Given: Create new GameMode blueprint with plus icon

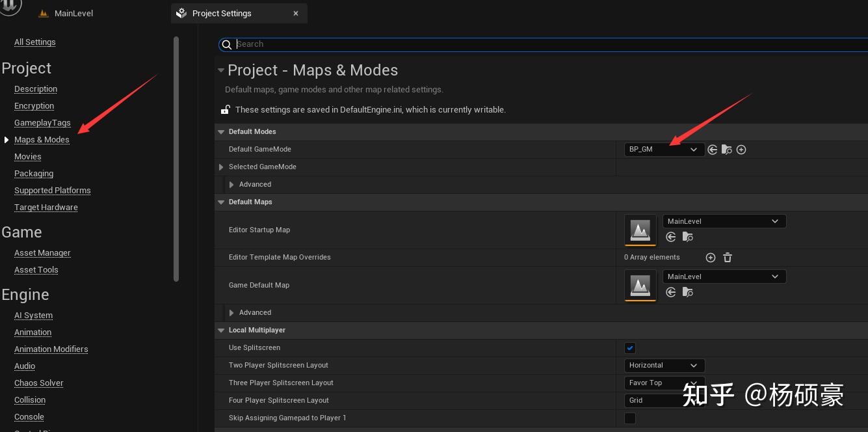Looking at the screenshot, I should [x=741, y=150].
